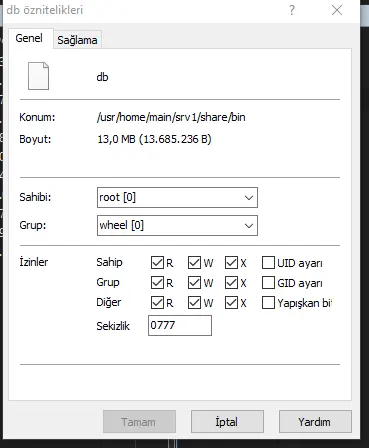Switch to the Sağlama tab
Screen dimensions: 369x448
click(77, 40)
